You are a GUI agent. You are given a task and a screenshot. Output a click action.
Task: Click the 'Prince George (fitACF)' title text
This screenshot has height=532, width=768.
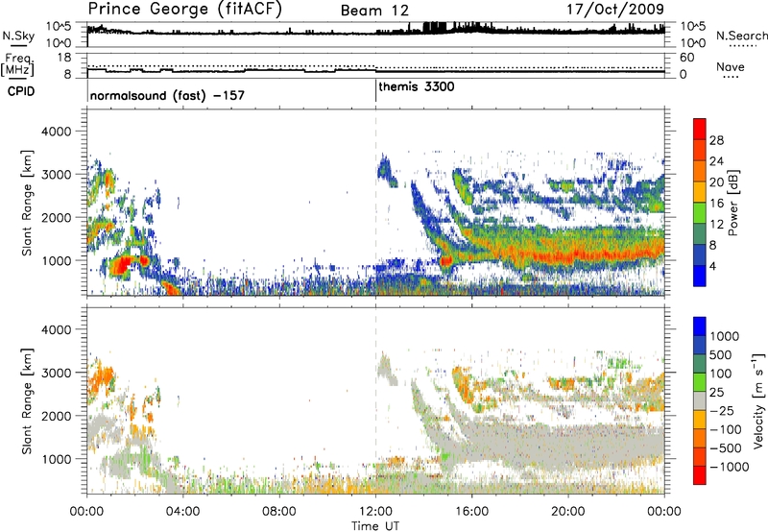185,10
